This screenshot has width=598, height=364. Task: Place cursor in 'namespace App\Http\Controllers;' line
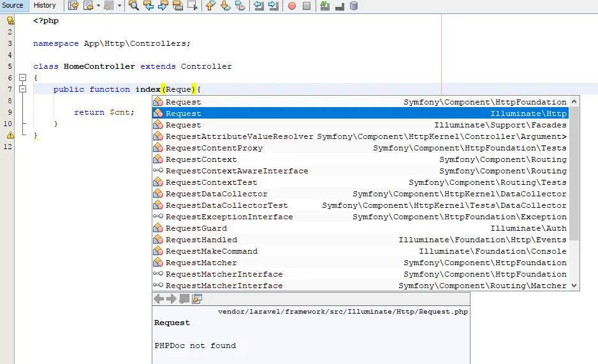click(x=112, y=43)
